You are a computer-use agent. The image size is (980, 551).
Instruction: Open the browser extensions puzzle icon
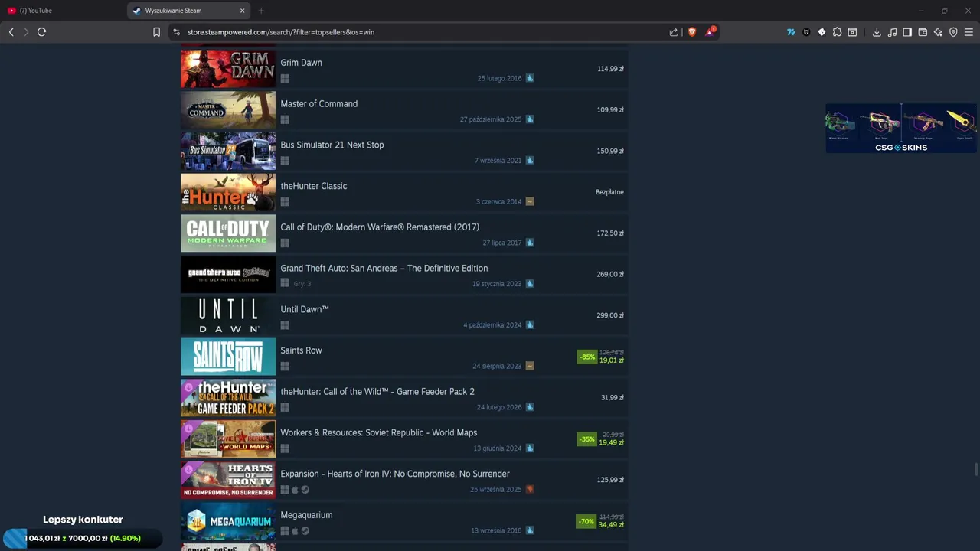(837, 32)
